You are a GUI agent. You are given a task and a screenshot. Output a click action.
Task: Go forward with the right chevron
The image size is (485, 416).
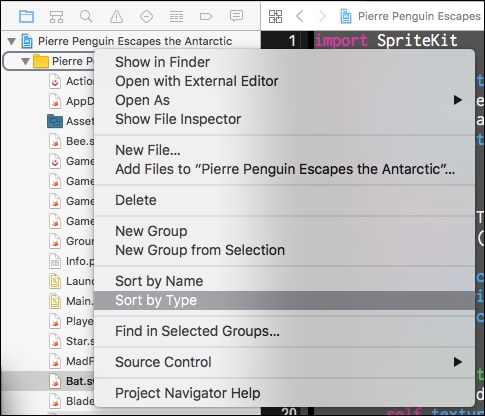[322, 16]
